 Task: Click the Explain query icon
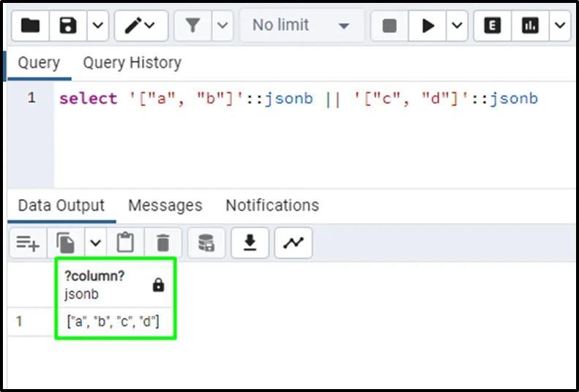coord(493,26)
